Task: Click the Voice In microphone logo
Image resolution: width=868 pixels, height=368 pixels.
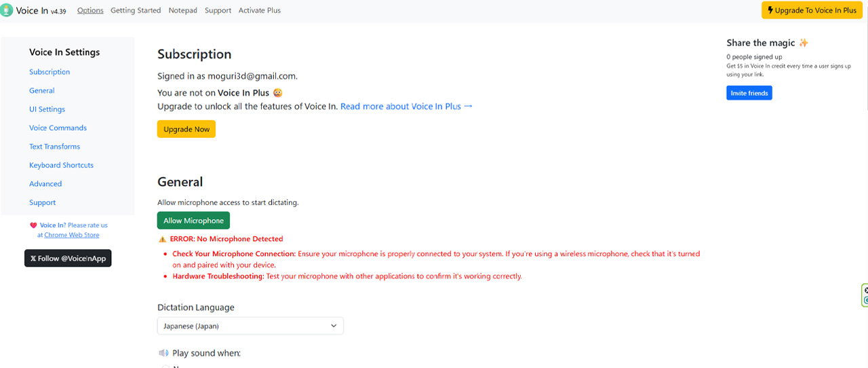Action: pos(7,10)
